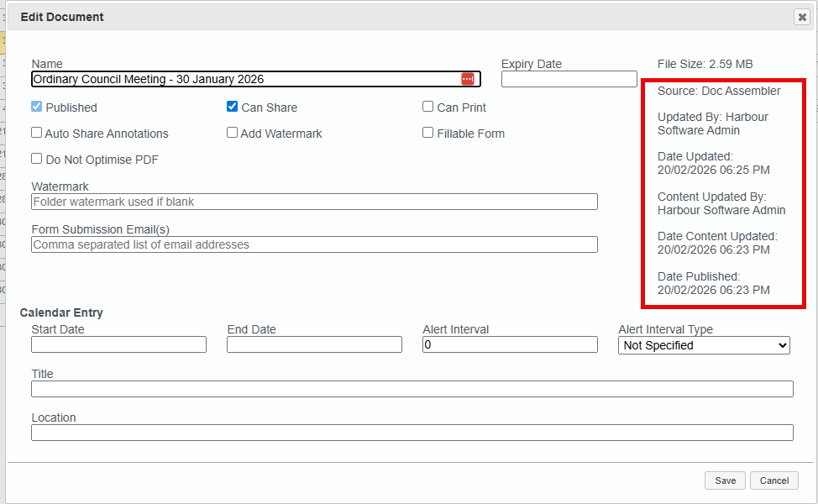Click the calendar entry Title field
The image size is (818, 504).
tap(412, 389)
